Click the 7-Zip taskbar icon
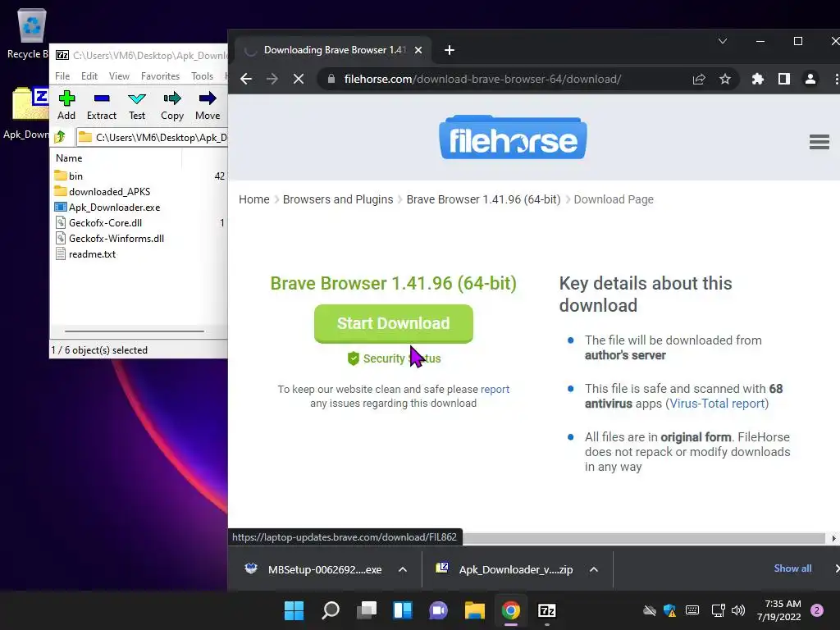Image resolution: width=840 pixels, height=630 pixels. tap(546, 610)
